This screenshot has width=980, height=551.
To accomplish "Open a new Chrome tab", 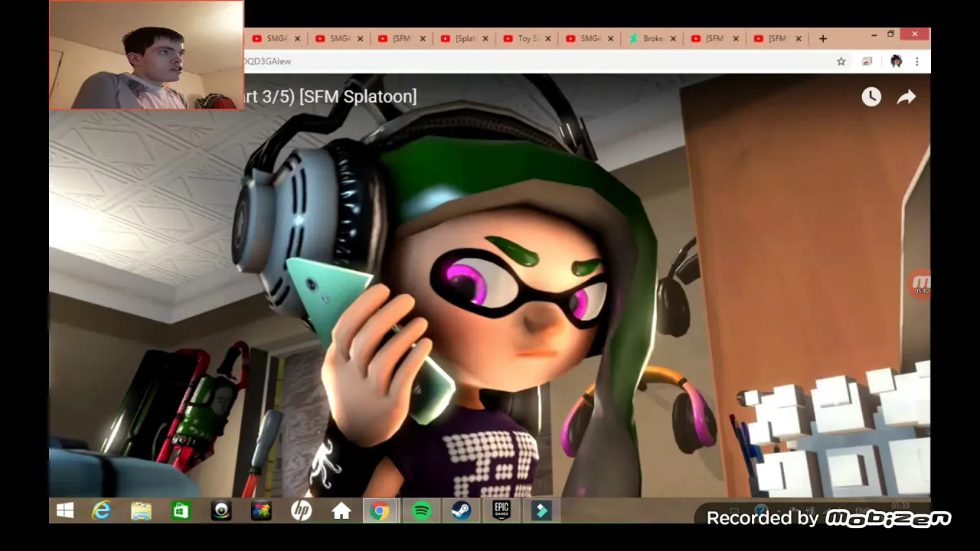I will [823, 38].
